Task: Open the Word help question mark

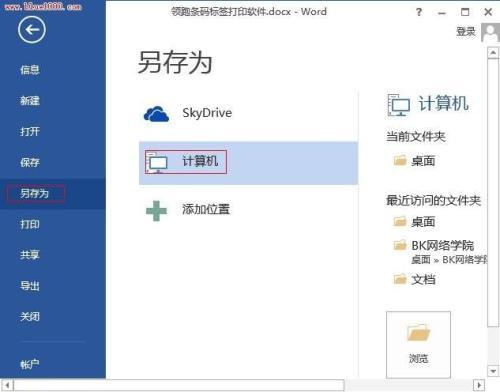Action: pyautogui.click(x=419, y=12)
